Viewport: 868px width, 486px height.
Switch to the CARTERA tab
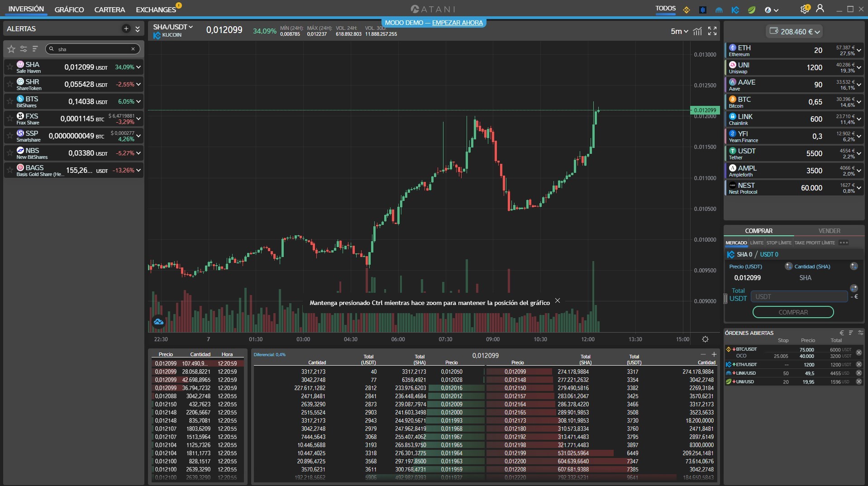pos(110,10)
